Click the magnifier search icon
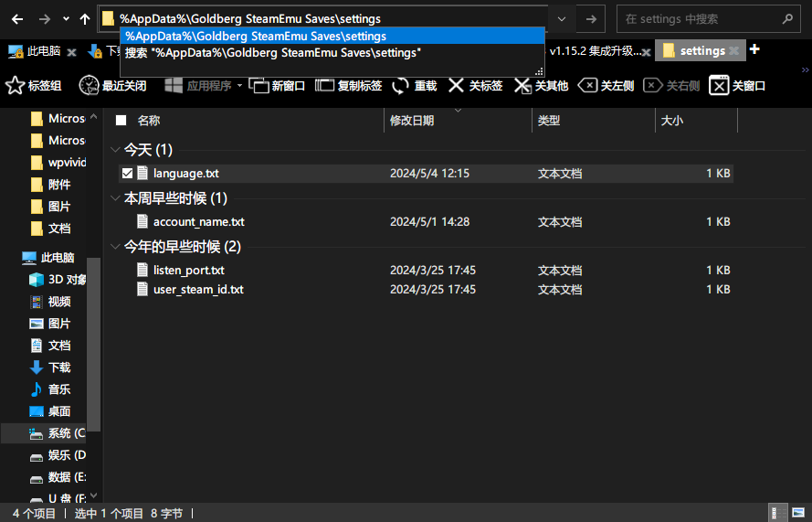 coord(787,19)
